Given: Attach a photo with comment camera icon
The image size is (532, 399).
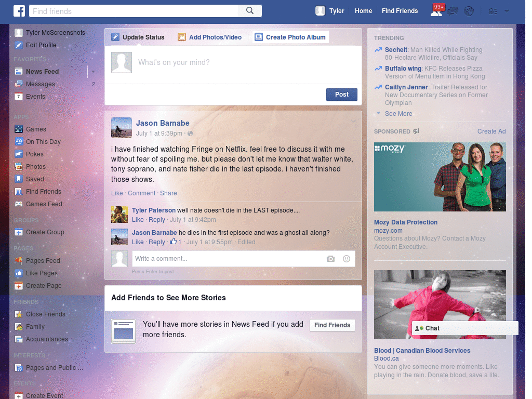Looking at the screenshot, I should coord(330,259).
